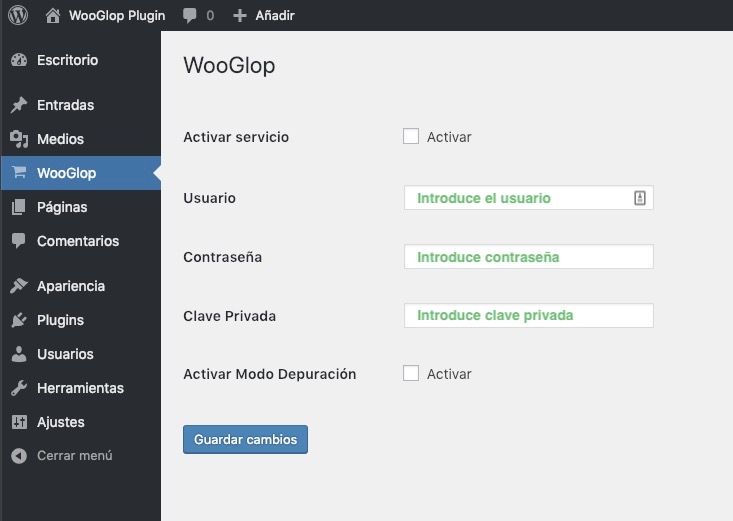Click the Escritorio dashboard icon
The width and height of the screenshot is (733, 521).
(18, 60)
